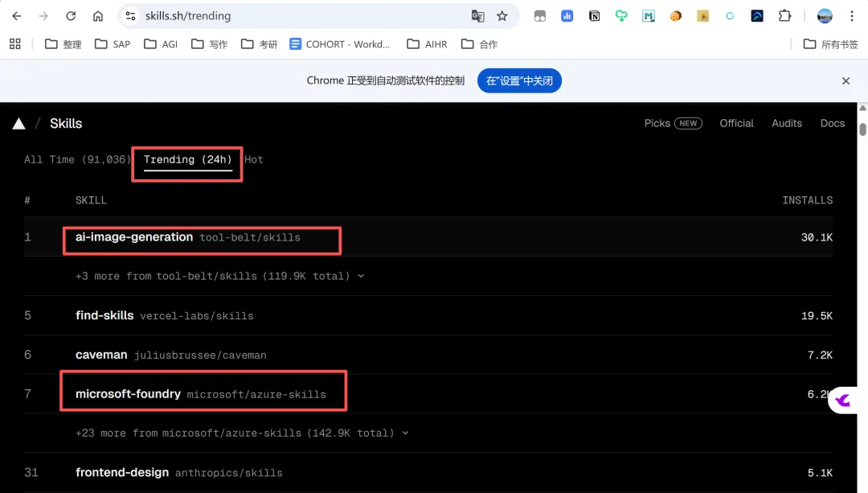Open the dark blue arrow extension icon
This screenshot has height=493, width=868.
point(757,16)
